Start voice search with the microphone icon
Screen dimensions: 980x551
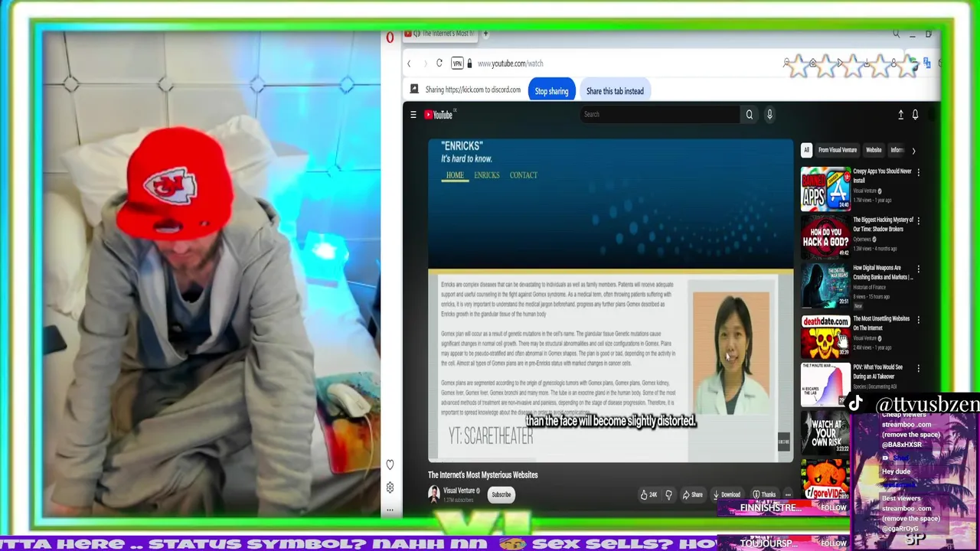click(769, 115)
